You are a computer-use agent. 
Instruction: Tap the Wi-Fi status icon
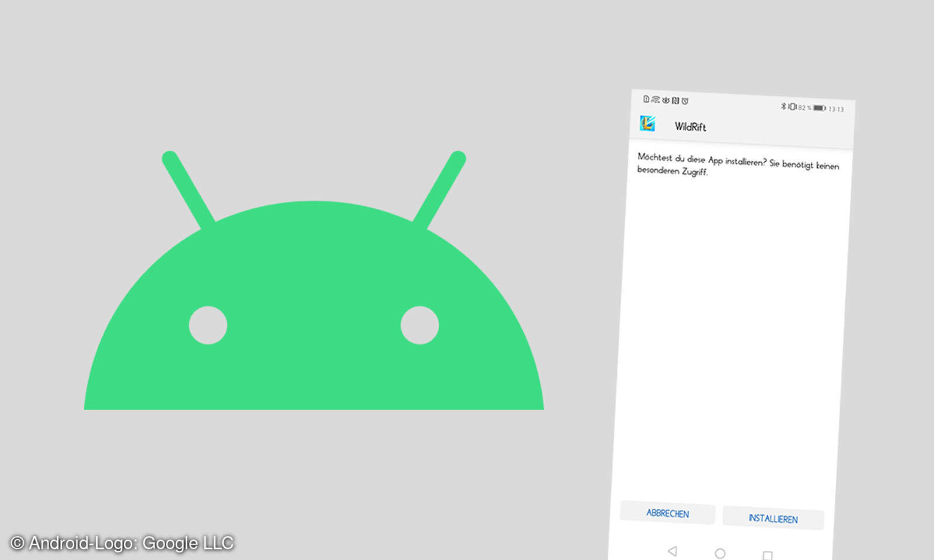click(656, 100)
